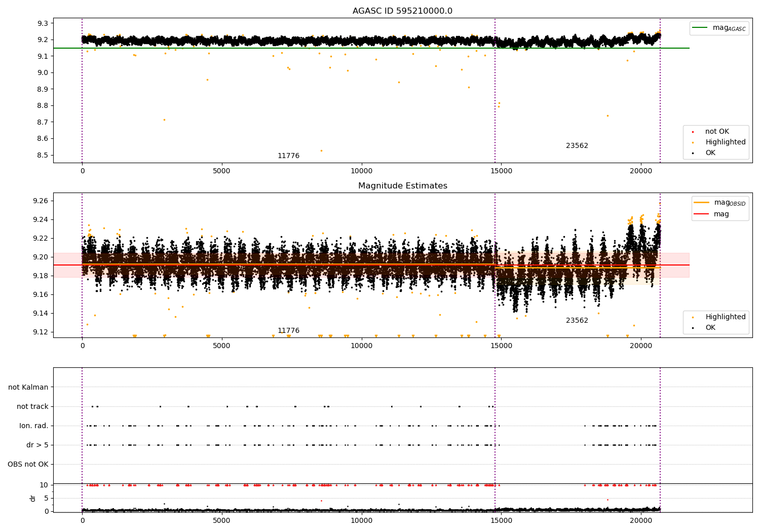
Task: Click x-axis tick "20000" under middle plot
Action: [641, 346]
